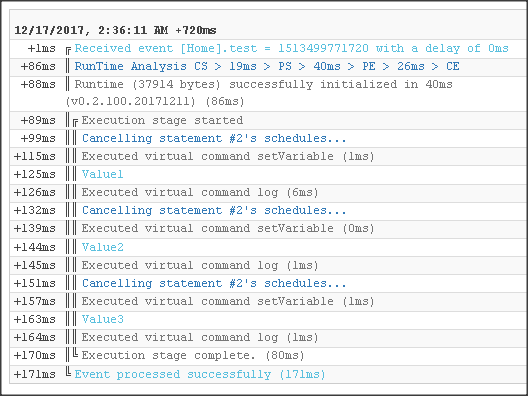Click the Value3 log entry

[x=103, y=319]
